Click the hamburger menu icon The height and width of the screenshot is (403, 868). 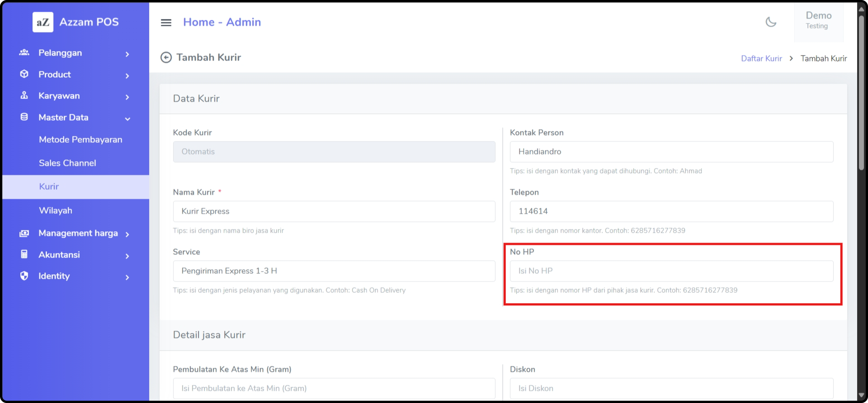(166, 23)
